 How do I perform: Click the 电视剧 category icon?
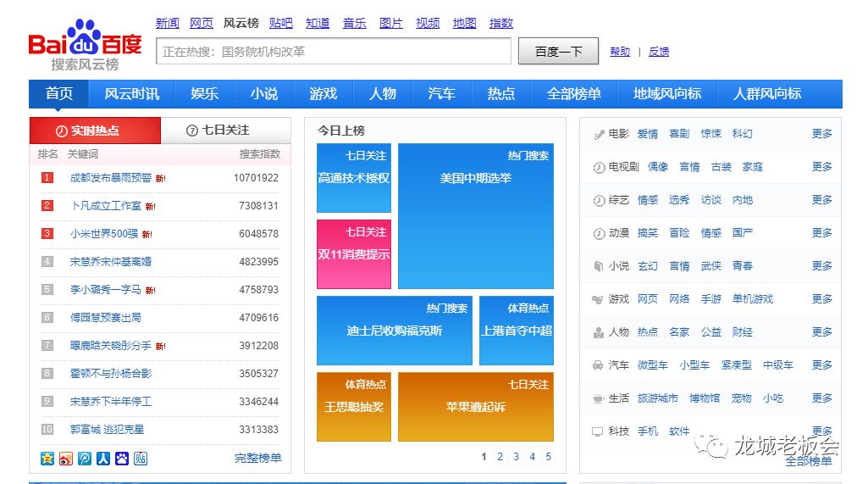tap(599, 168)
